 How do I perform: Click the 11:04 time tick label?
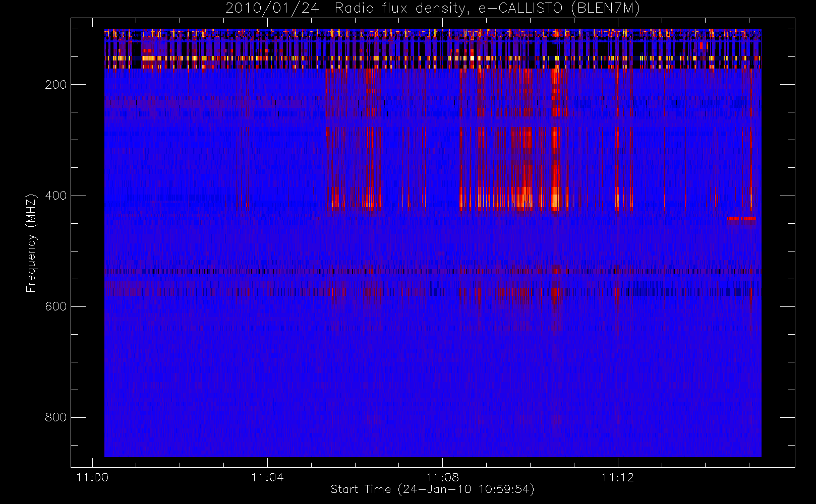click(x=267, y=477)
